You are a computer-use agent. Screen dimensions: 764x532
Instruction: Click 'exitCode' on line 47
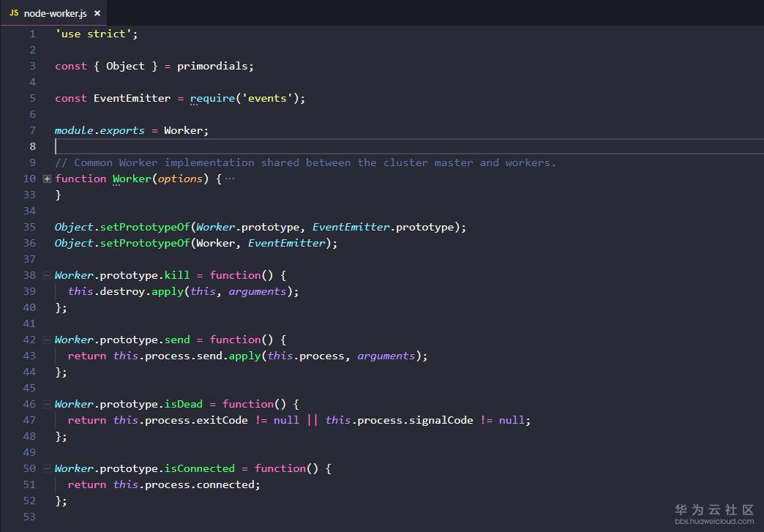click(x=222, y=420)
